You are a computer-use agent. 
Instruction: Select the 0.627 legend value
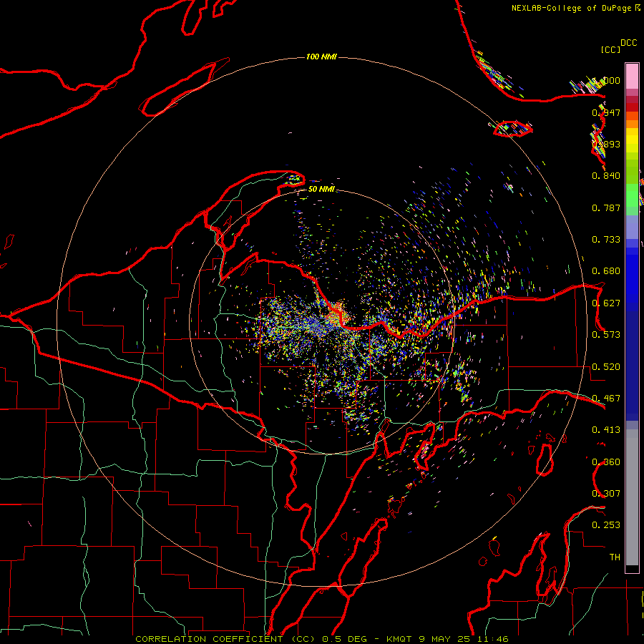pos(606,303)
